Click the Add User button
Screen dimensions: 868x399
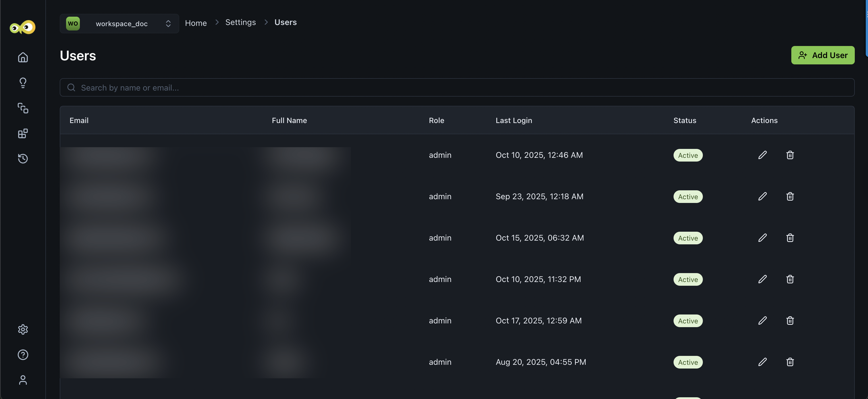pos(823,55)
